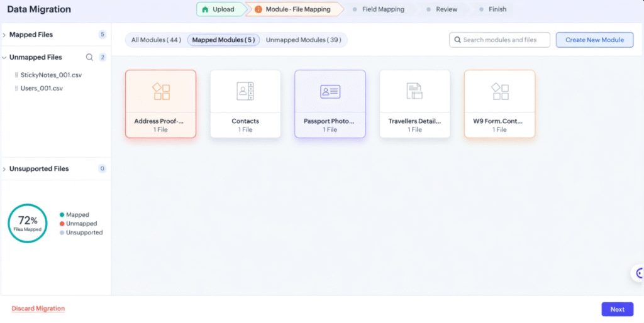644x323 pixels.
Task: Click the red Unmapped legend dot
Action: 62,224
